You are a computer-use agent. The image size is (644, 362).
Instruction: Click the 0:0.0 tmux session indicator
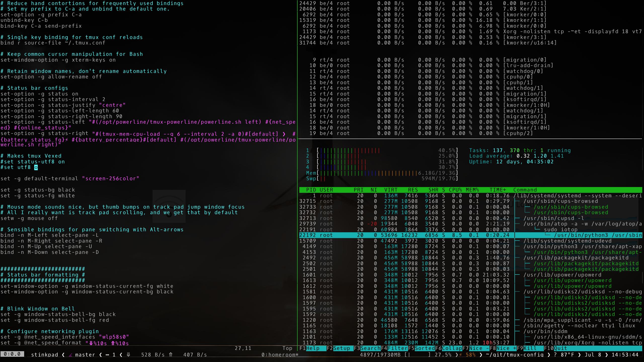(x=12, y=354)
